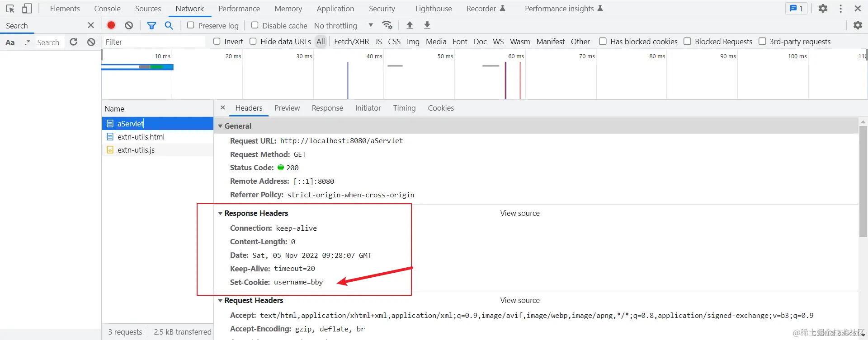Check Blocked Requests checkbox
The width and height of the screenshot is (868, 340).
point(687,42)
